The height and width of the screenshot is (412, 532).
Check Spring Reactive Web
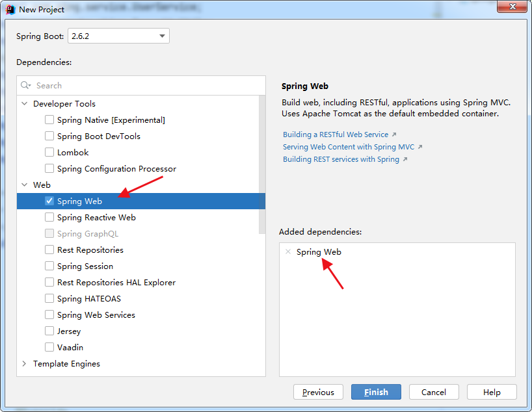point(49,217)
